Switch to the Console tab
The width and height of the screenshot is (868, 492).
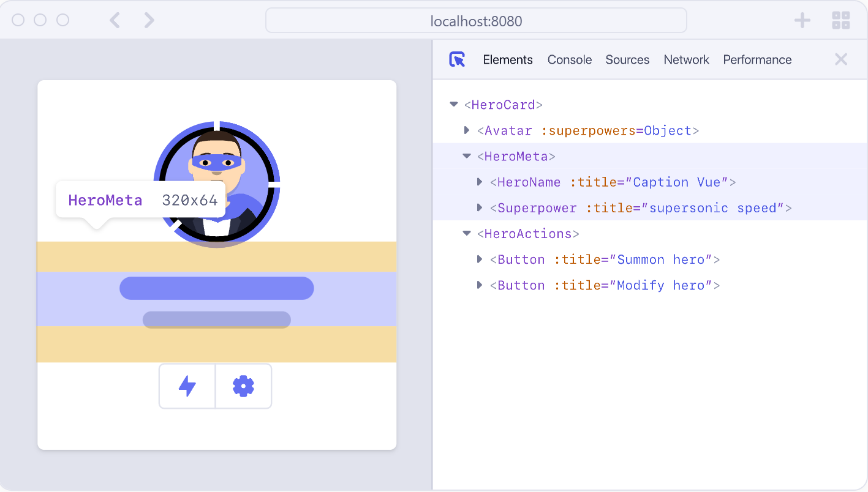pos(569,59)
